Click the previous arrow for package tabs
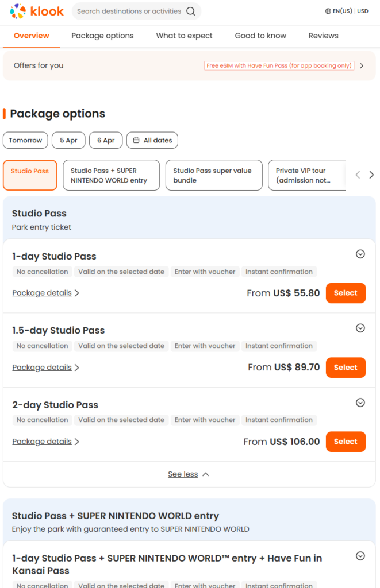The height and width of the screenshot is (588, 380). [358, 175]
